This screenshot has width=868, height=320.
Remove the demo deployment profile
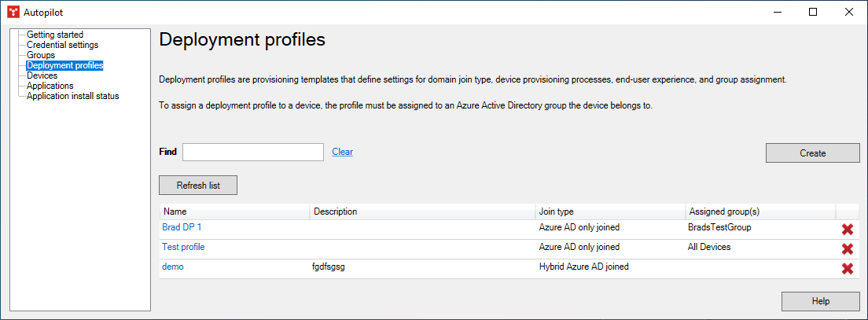(848, 269)
